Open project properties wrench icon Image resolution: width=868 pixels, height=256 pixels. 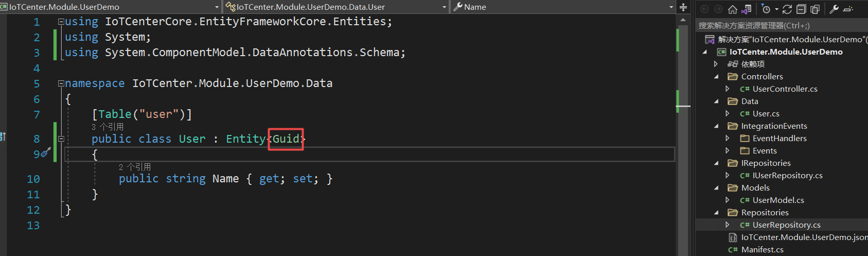click(834, 9)
